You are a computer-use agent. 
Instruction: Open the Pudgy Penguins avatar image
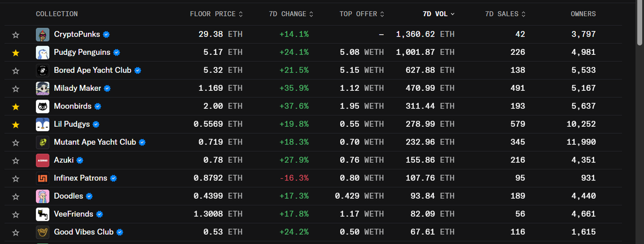coord(43,53)
